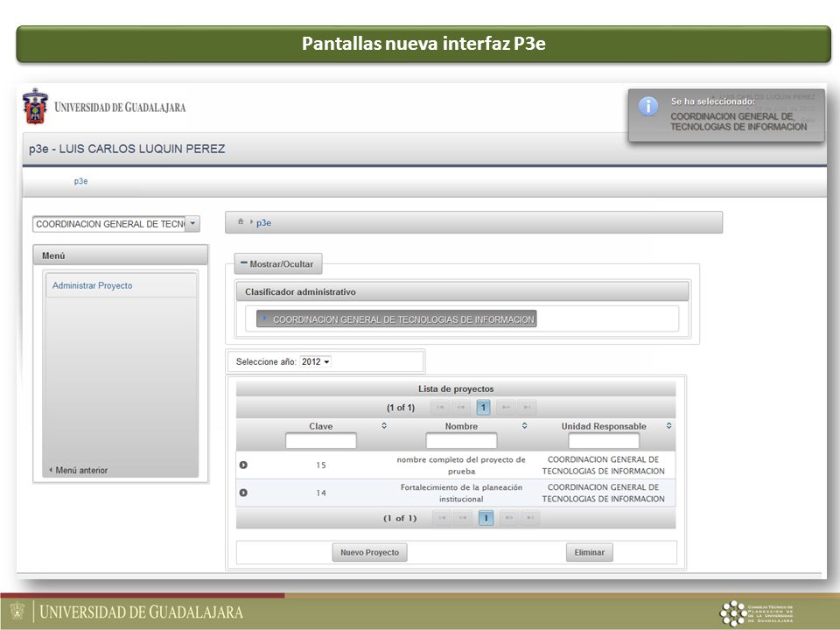Expand row arrow for project 14
The width and height of the screenshot is (840, 630).
tap(243, 493)
